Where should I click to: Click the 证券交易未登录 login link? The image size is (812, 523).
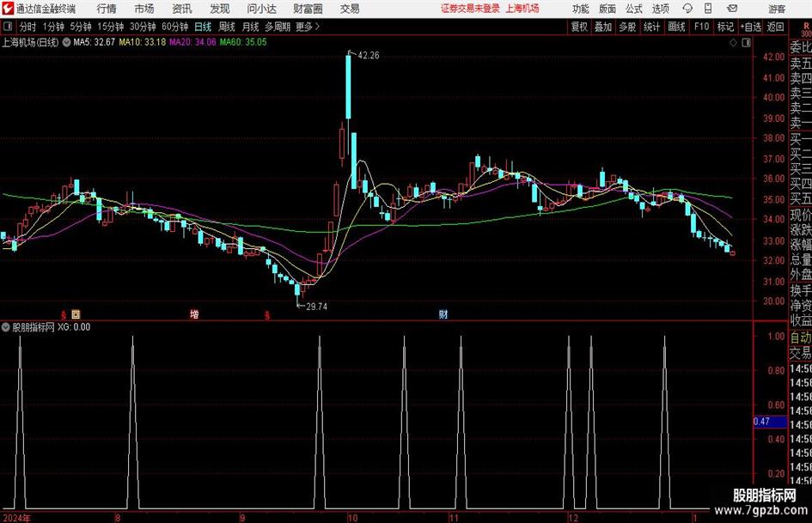point(470,9)
